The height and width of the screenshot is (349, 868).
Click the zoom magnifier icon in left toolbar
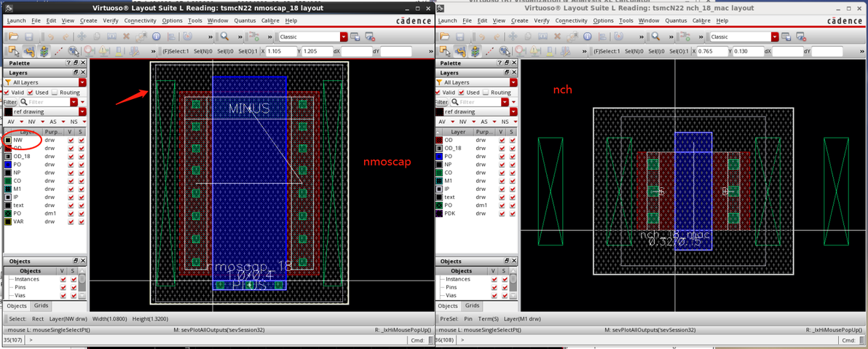click(225, 36)
